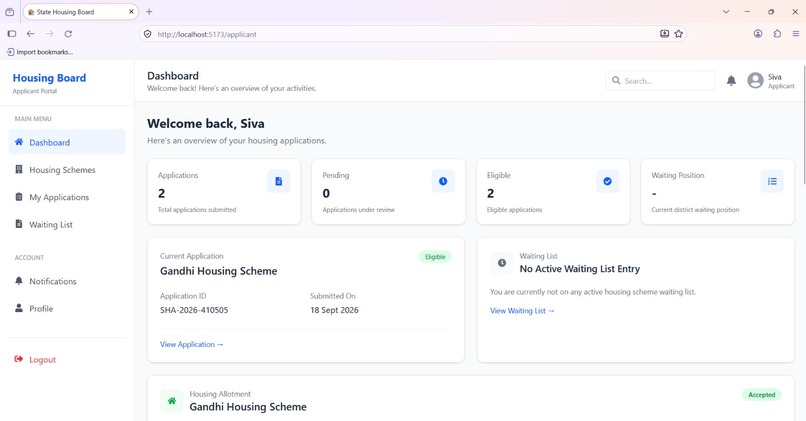The image size is (806, 421).
Task: Click Current district waiting position caption
Action: click(x=695, y=210)
